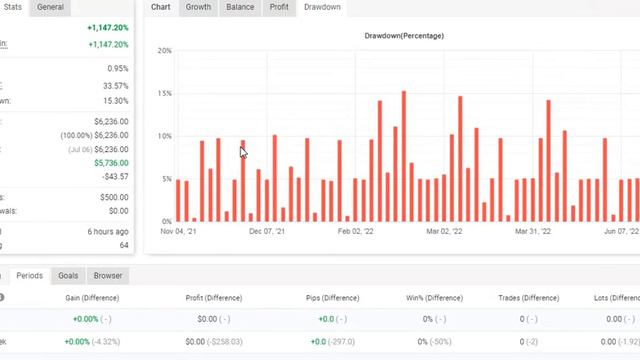Viewport: 640px width, 360px height.
Task: Switch to the Growth chart tab
Action: pos(198,7)
